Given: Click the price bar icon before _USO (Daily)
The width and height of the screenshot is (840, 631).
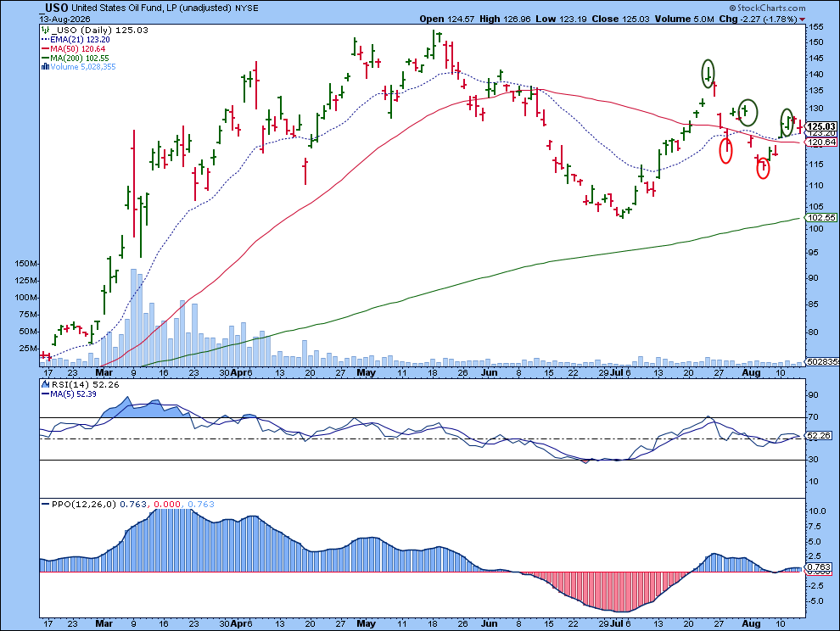Looking at the screenshot, I should tap(46, 30).
